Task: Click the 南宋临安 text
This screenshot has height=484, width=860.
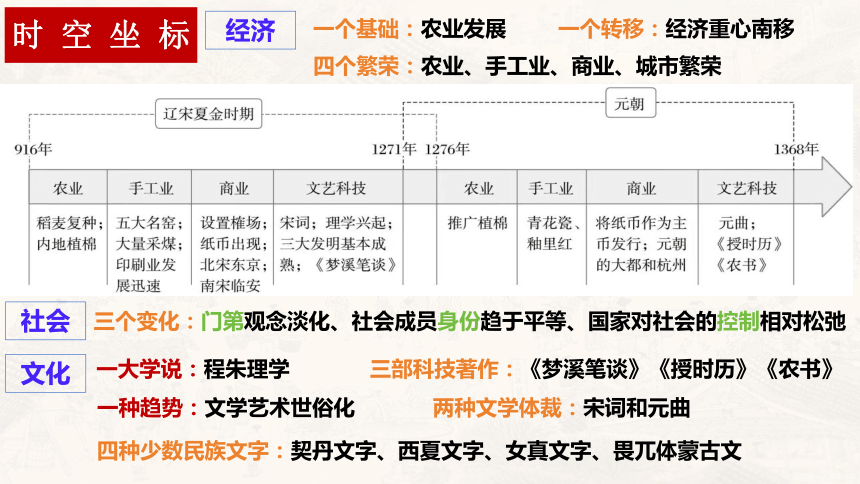Action: (230, 285)
